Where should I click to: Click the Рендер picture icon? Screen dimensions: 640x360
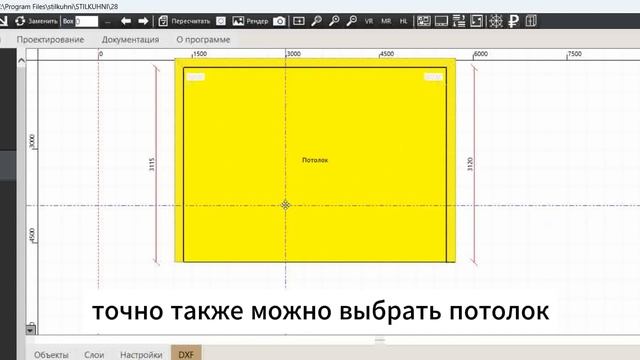[x=238, y=21]
